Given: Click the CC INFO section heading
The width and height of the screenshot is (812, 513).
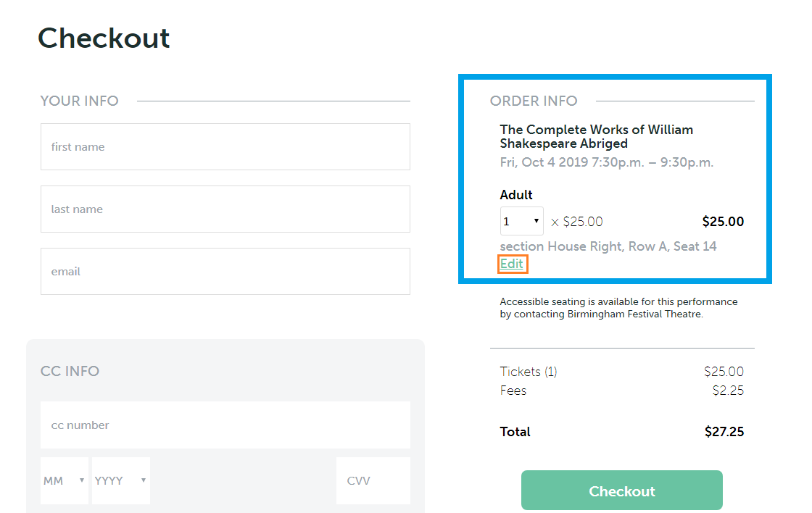Looking at the screenshot, I should pos(70,371).
